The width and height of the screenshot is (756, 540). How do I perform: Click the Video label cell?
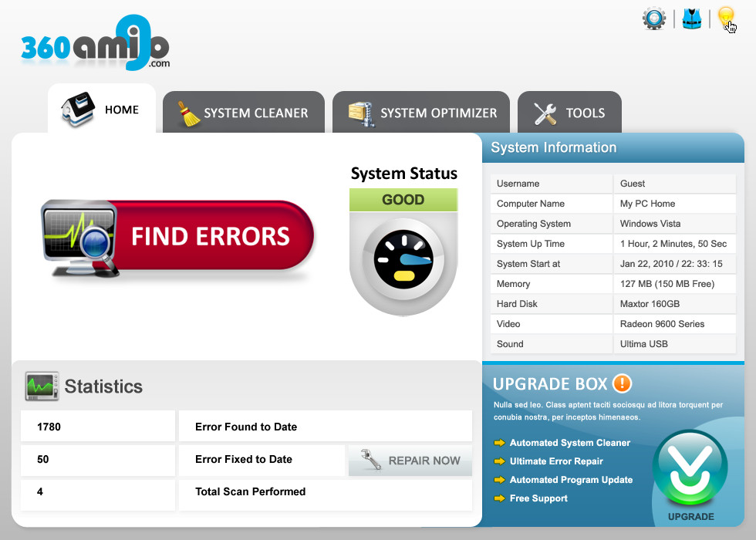(552, 324)
